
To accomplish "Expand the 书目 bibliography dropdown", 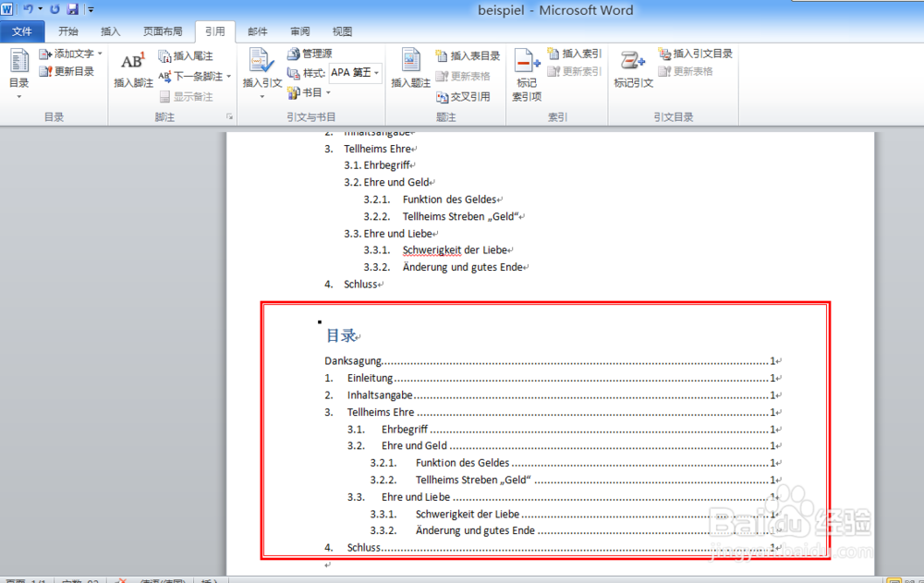I will 328,91.
